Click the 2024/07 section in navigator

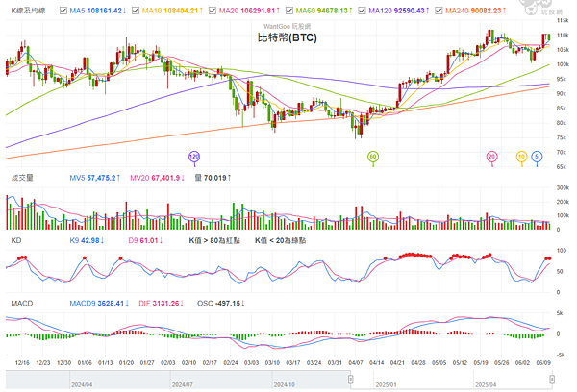click(x=183, y=384)
